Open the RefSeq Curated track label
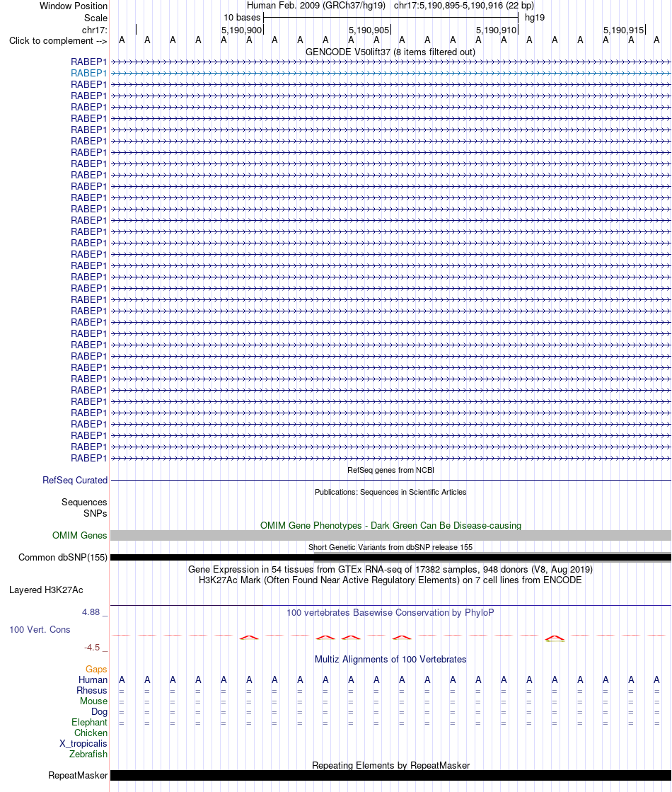672x792 pixels. [75, 481]
